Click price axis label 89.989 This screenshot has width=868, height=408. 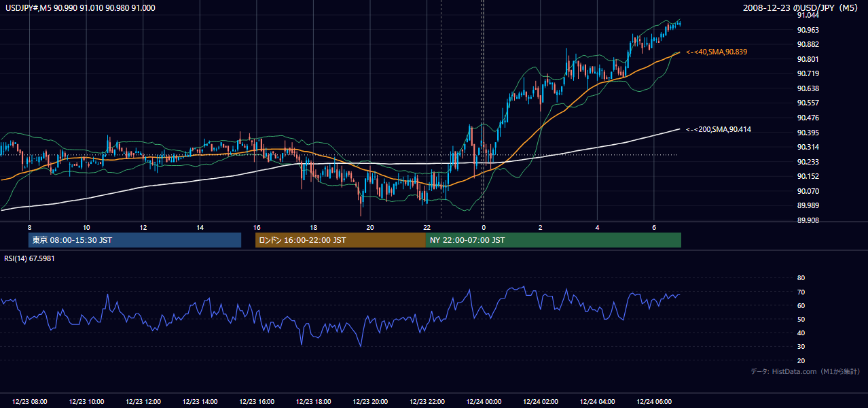808,205
